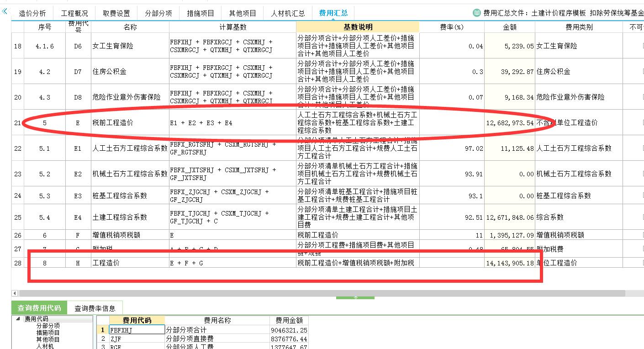Click the FBFXHJ code cell in the lower grid
This screenshot has height=349, width=644.
tap(137, 330)
